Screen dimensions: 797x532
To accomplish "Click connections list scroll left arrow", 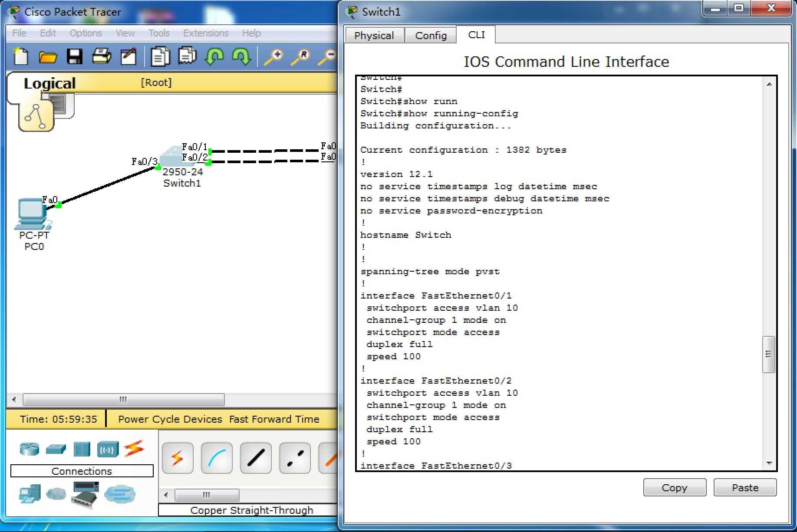I will 166,495.
